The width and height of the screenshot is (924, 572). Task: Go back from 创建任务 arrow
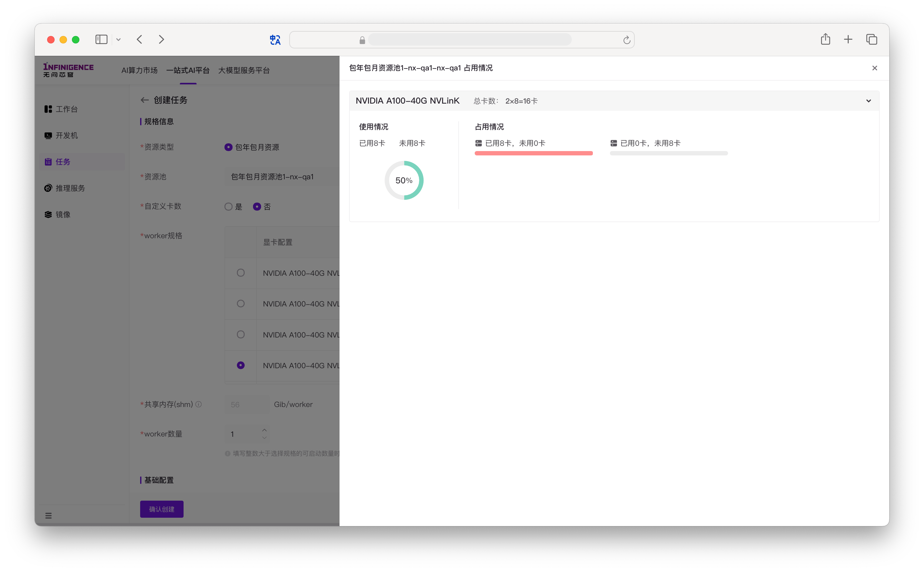144,100
